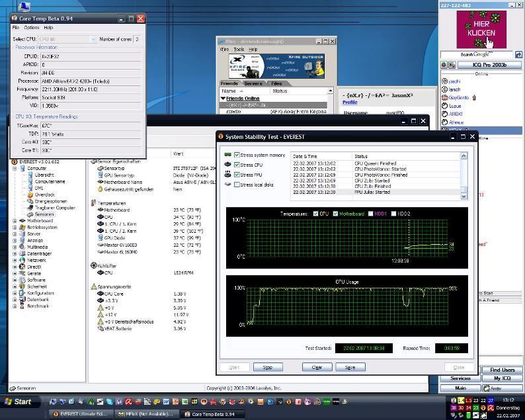Toggle Motherboard temperature graph checkbox
Image resolution: width=525 pixels, height=420 pixels.
pyautogui.click(x=335, y=214)
